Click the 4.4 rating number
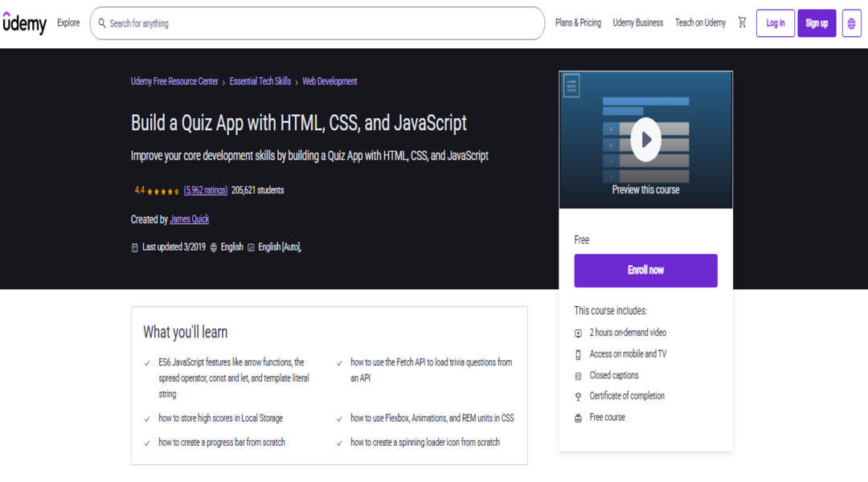 click(140, 190)
